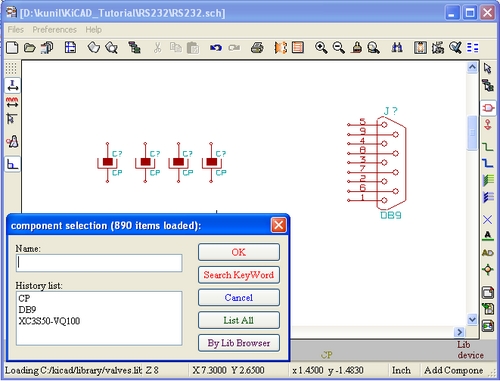Open schematic with the folder icon

coord(30,48)
